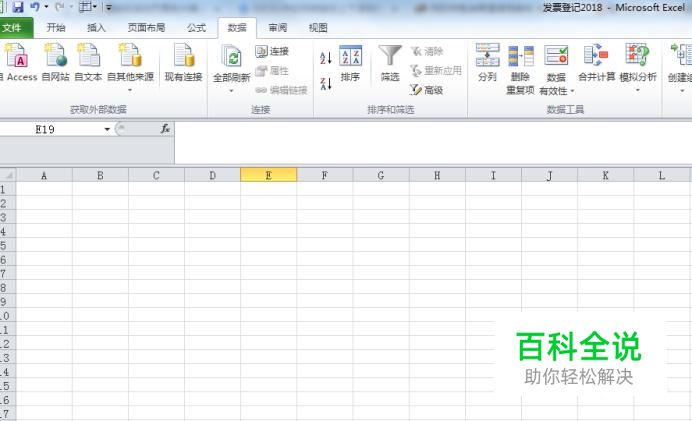Select column C header
This screenshot has height=421, width=692.
pos(156,175)
